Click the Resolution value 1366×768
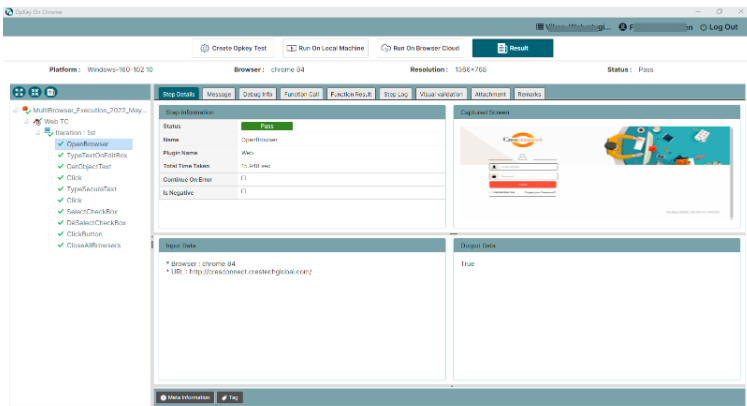Viewport: 747px width, 406px height. coord(471,70)
